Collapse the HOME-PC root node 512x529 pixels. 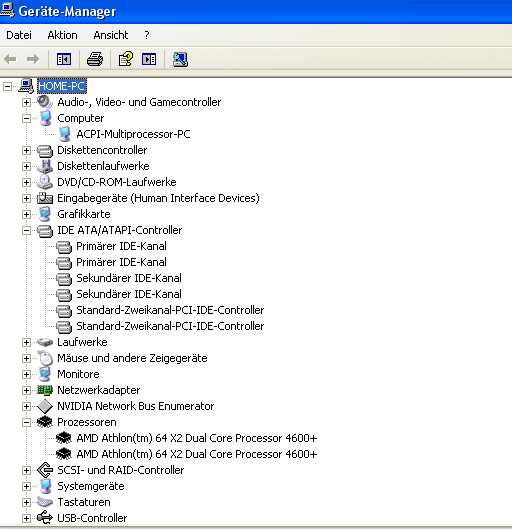7,87
